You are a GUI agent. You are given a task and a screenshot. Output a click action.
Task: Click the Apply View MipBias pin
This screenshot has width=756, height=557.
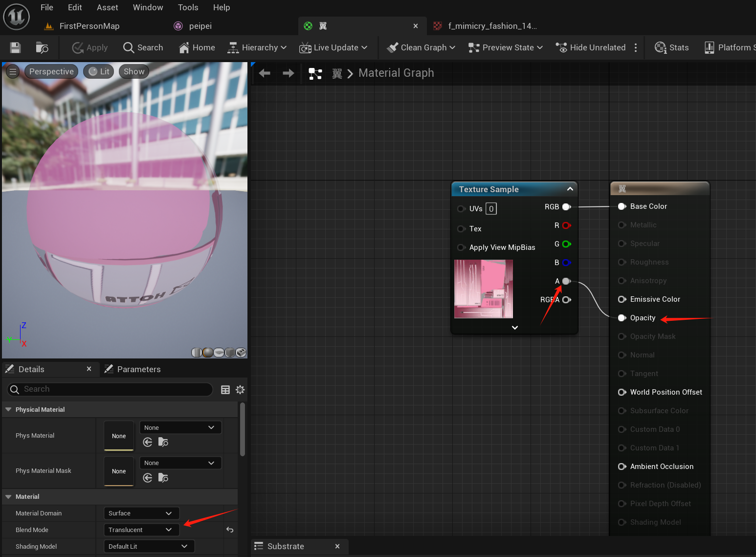click(x=461, y=247)
